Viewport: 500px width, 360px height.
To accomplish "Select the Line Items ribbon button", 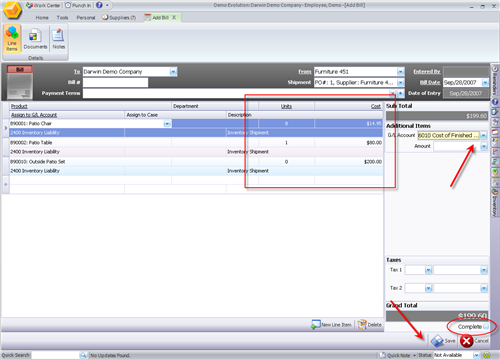I will point(12,39).
